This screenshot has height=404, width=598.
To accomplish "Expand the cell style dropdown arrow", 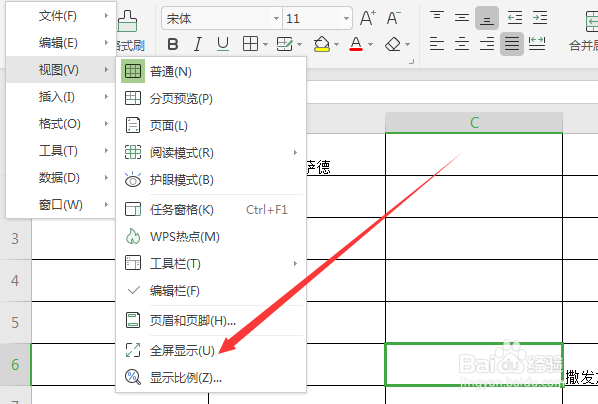I will click(299, 45).
